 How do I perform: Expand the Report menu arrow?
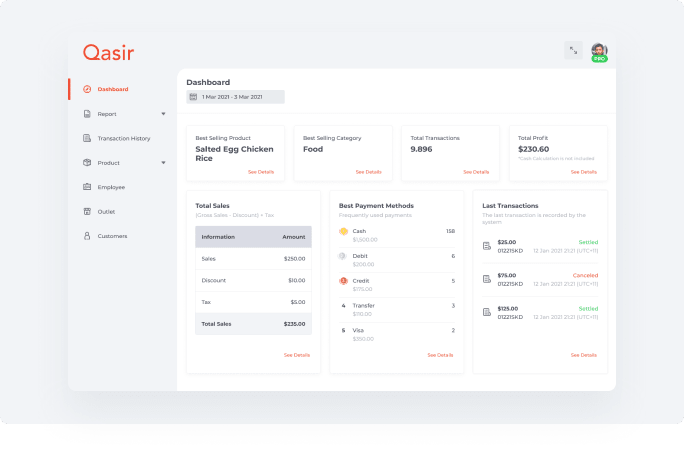[164, 114]
